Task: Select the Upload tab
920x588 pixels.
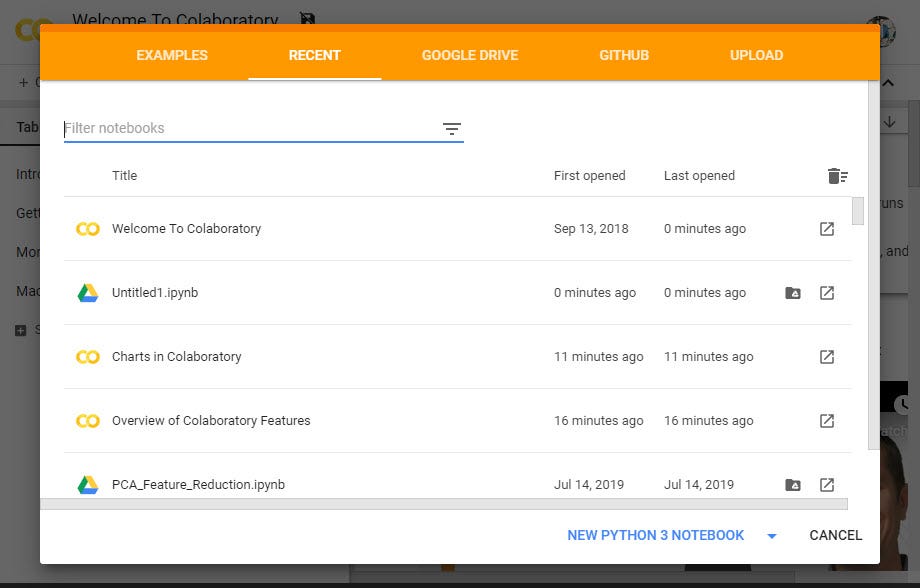Action: [x=756, y=55]
